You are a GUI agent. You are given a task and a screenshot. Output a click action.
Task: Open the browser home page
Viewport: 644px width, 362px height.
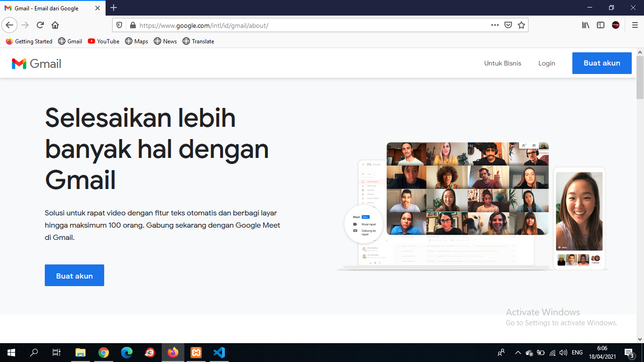tap(55, 25)
